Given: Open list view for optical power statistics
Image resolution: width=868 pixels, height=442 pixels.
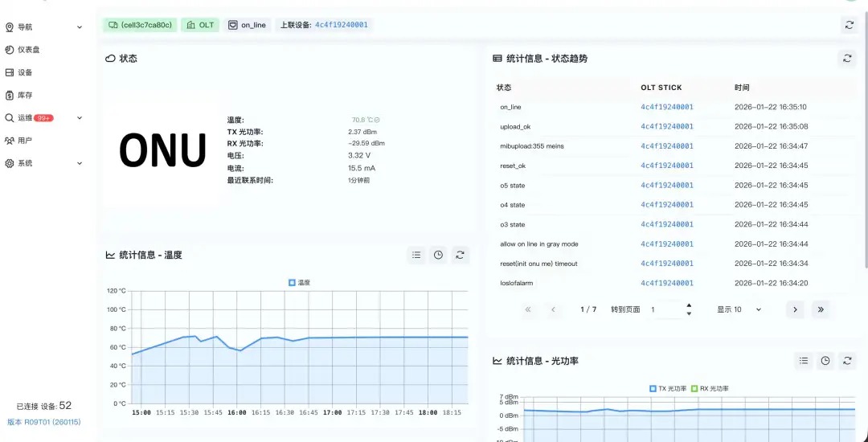Looking at the screenshot, I should point(803,361).
